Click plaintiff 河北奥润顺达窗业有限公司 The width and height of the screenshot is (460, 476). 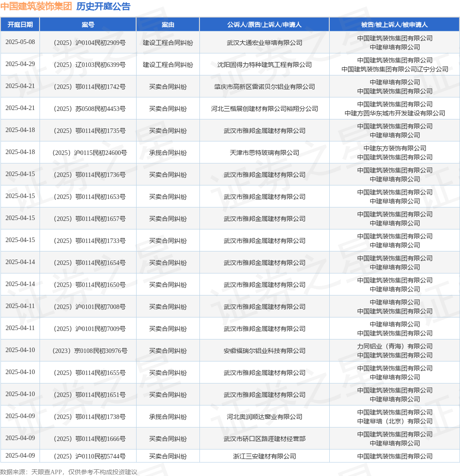[265, 417]
